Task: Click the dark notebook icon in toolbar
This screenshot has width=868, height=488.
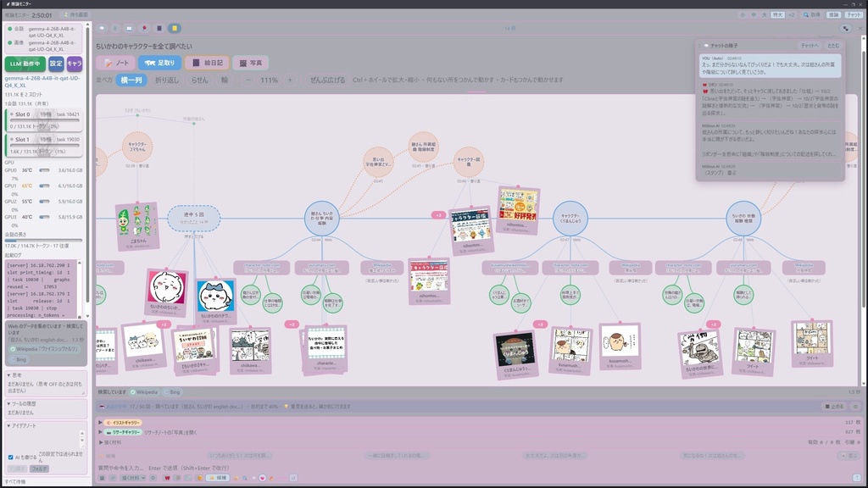Action: (x=159, y=28)
